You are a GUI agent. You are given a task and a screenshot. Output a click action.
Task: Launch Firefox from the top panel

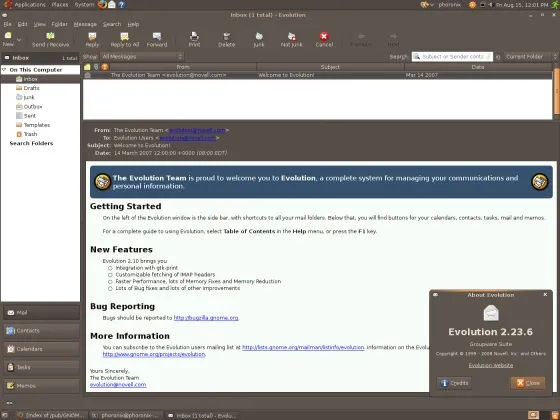[102, 5]
